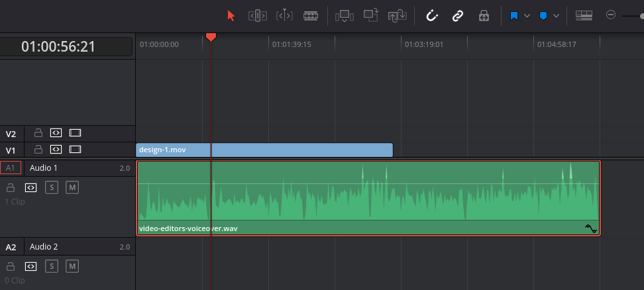The image size is (644, 290).
Task: Activate the Dynamic Trim Mode tool
Action: pyautogui.click(x=284, y=16)
